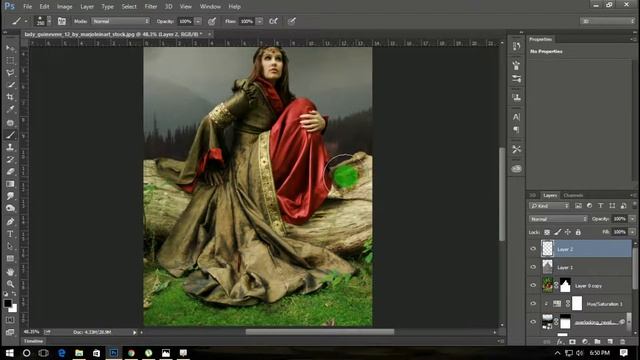The height and width of the screenshot is (360, 640).
Task: Open layer blend mode Normal dropdown
Action: click(x=558, y=219)
